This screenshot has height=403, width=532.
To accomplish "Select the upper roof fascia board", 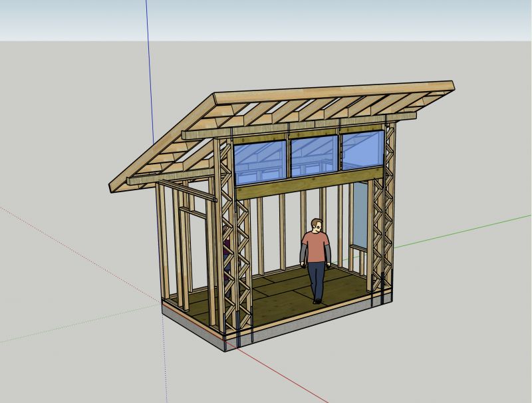I will click(x=334, y=92).
